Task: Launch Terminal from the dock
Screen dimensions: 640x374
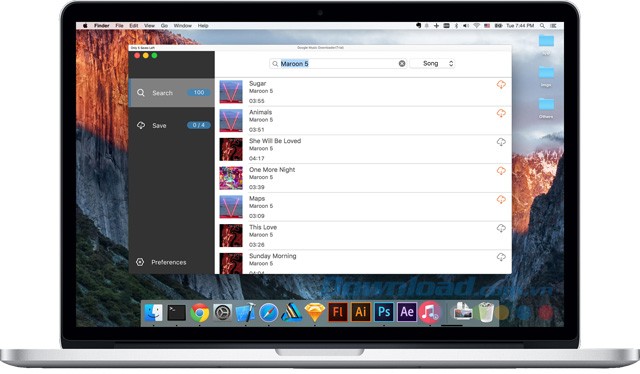Action: click(x=176, y=313)
